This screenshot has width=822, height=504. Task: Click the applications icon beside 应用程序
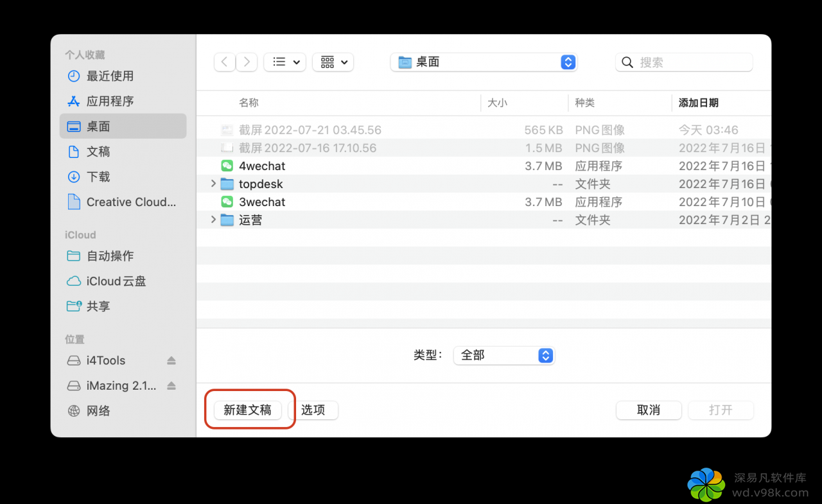pos(74,101)
